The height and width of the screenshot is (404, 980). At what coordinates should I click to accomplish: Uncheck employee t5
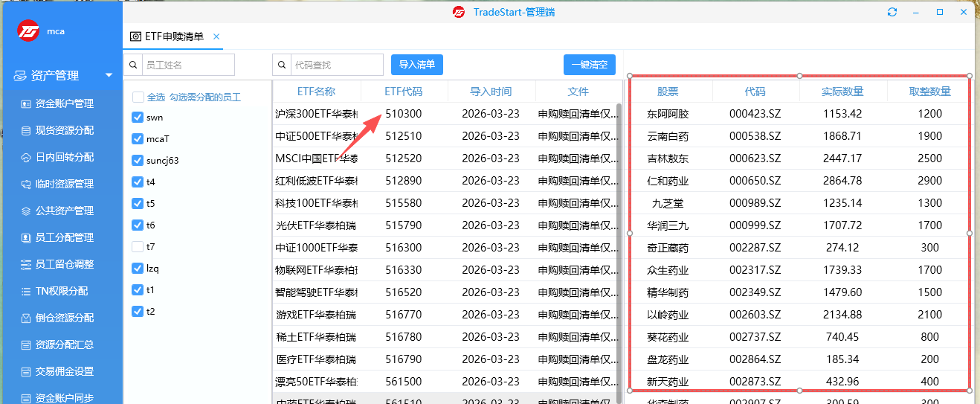tap(138, 203)
